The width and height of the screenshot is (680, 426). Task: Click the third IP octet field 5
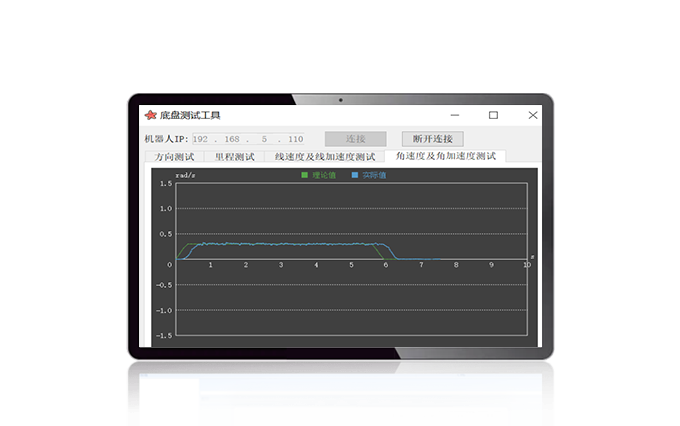265,139
